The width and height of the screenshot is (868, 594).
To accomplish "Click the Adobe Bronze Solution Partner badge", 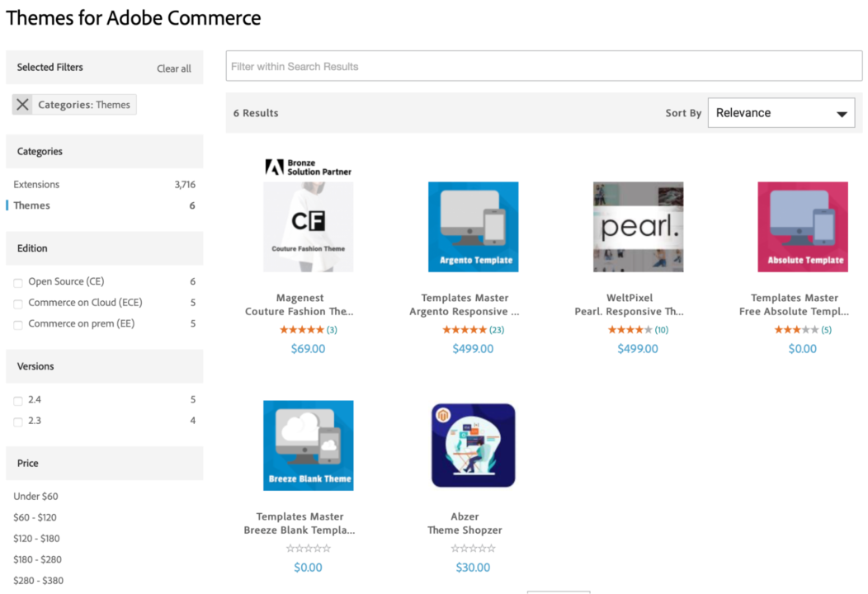I will point(309,167).
